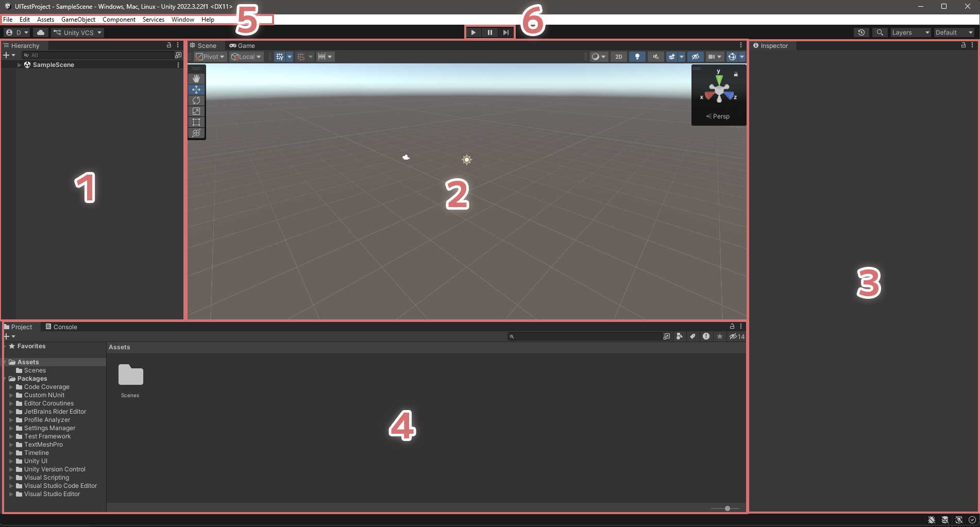Open the draw mode shading dropdown
This screenshot has height=527, width=980.
coord(598,57)
